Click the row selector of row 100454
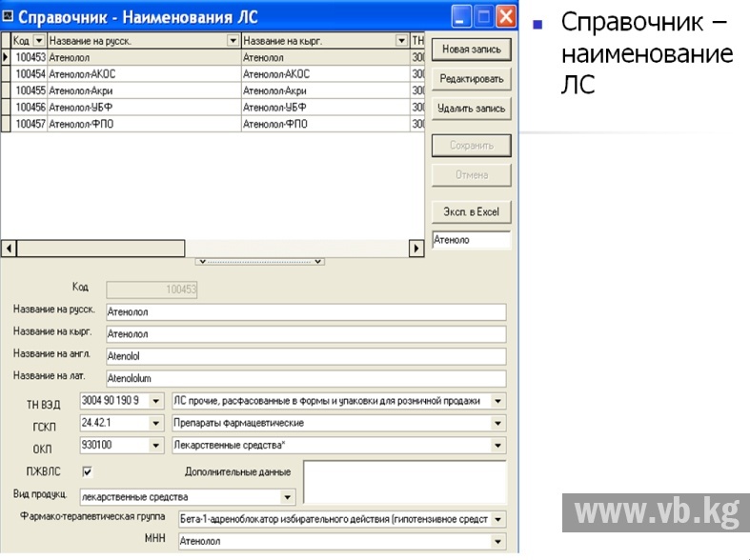The image size is (750, 560). (6, 74)
